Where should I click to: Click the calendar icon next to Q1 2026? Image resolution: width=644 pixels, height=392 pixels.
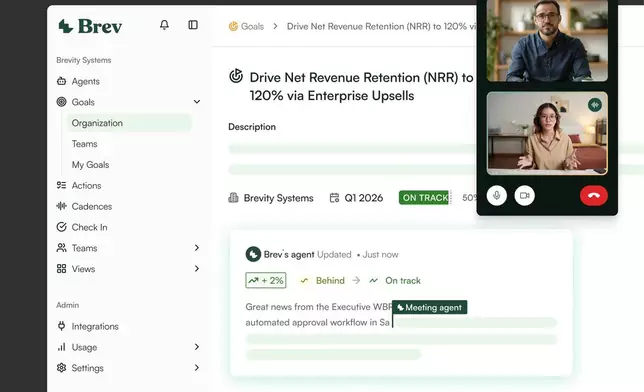[x=334, y=198]
